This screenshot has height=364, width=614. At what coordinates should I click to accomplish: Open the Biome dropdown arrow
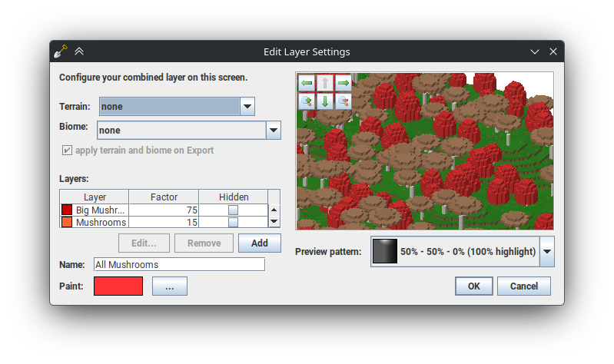pos(274,131)
